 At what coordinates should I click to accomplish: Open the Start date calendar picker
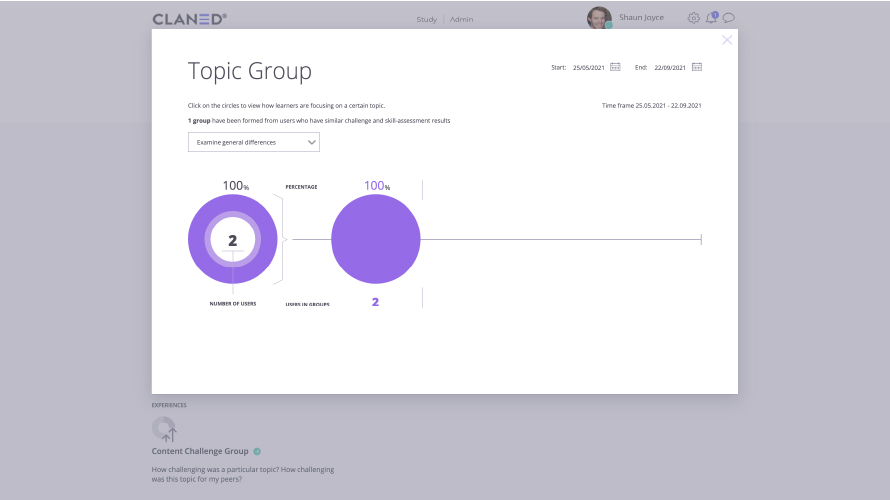(615, 67)
